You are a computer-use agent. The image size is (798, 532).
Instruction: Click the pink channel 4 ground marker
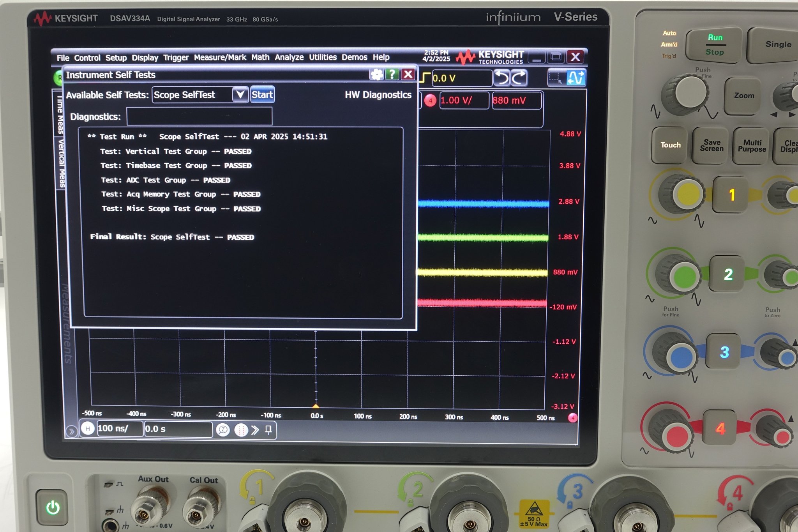tap(572, 418)
